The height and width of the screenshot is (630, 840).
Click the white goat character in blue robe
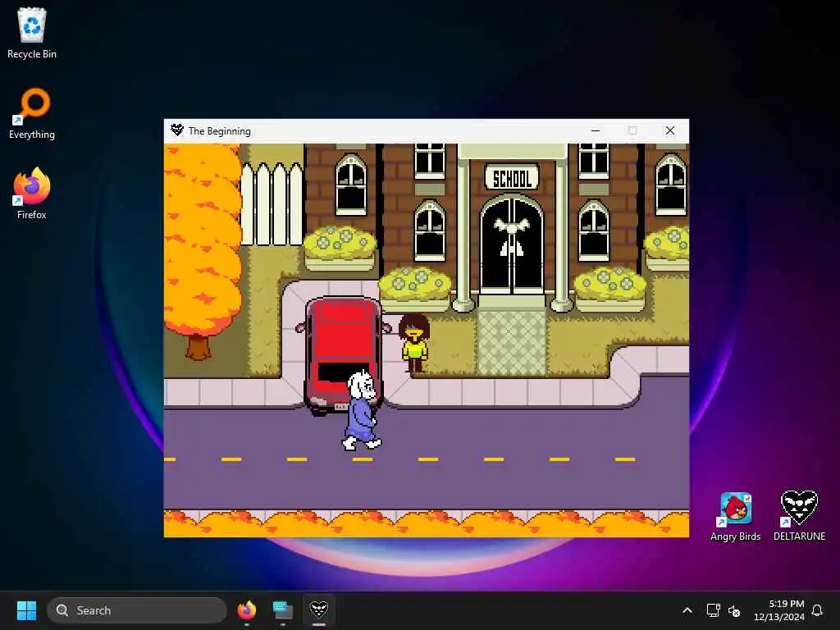point(362,410)
